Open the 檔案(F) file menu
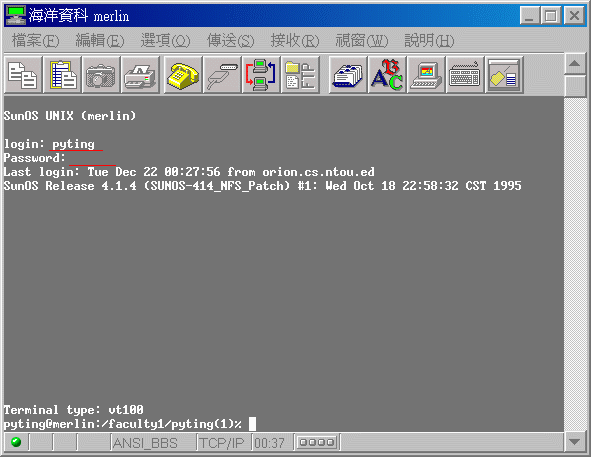 pyautogui.click(x=35, y=40)
